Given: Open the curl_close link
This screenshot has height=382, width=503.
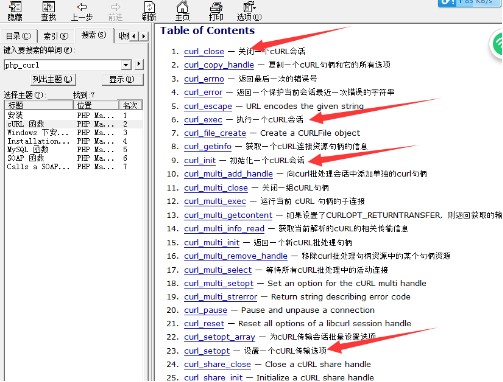Looking at the screenshot, I should click(204, 52).
